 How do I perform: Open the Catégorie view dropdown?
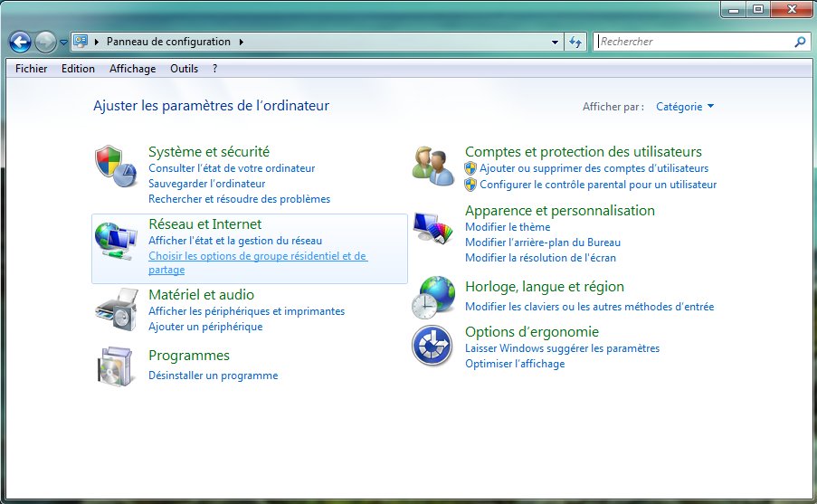click(x=685, y=107)
